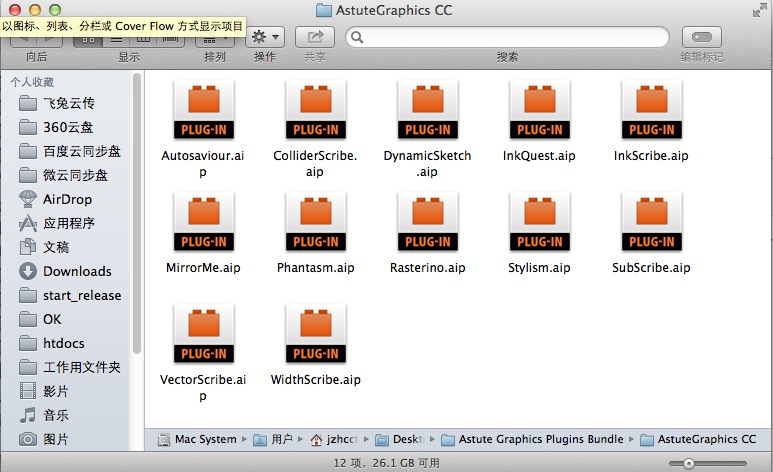
Task: Click the 12 项, 26.1 GB 可用 status text
Action: pos(386,463)
